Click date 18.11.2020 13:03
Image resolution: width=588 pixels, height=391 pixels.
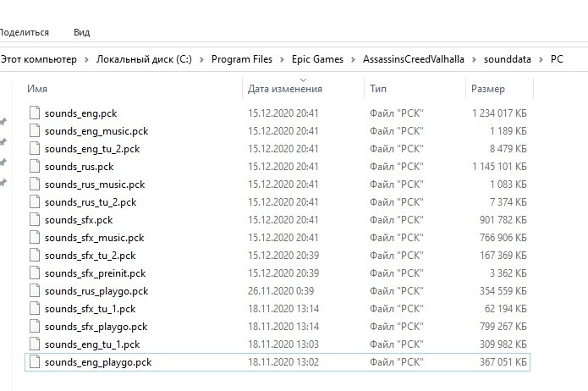pyautogui.click(x=283, y=344)
